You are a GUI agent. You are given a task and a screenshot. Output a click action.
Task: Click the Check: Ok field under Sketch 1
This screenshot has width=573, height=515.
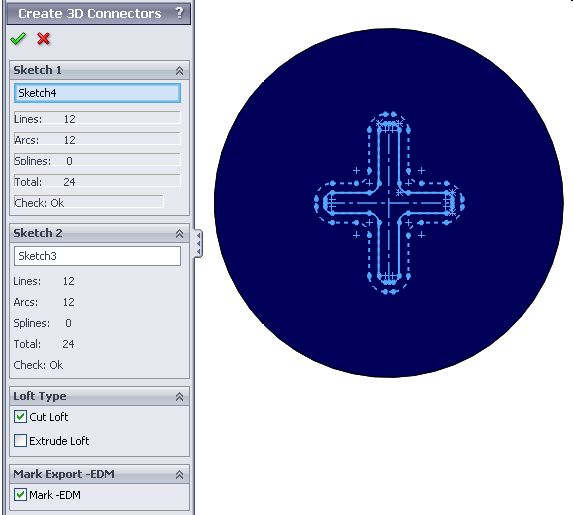click(88, 202)
